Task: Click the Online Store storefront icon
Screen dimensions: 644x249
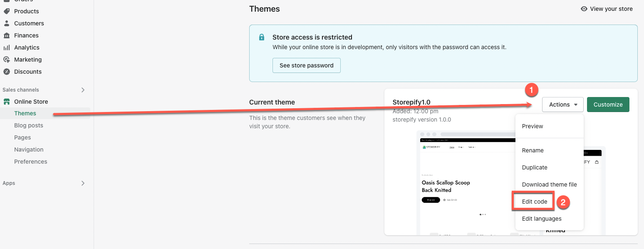Action: [x=7, y=102]
